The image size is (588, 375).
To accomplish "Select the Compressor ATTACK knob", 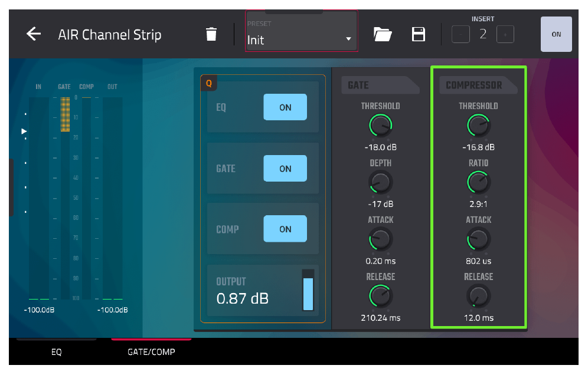I will click(x=479, y=239).
